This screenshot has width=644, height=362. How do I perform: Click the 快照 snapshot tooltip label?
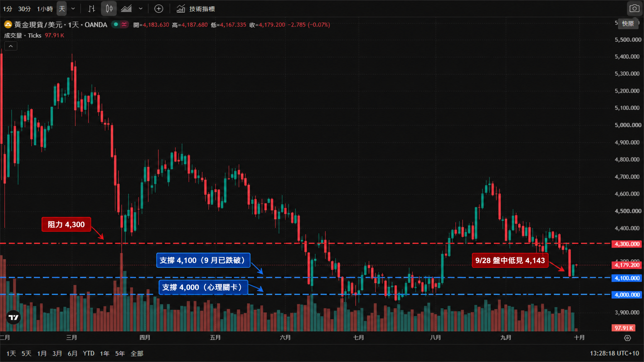point(628,24)
